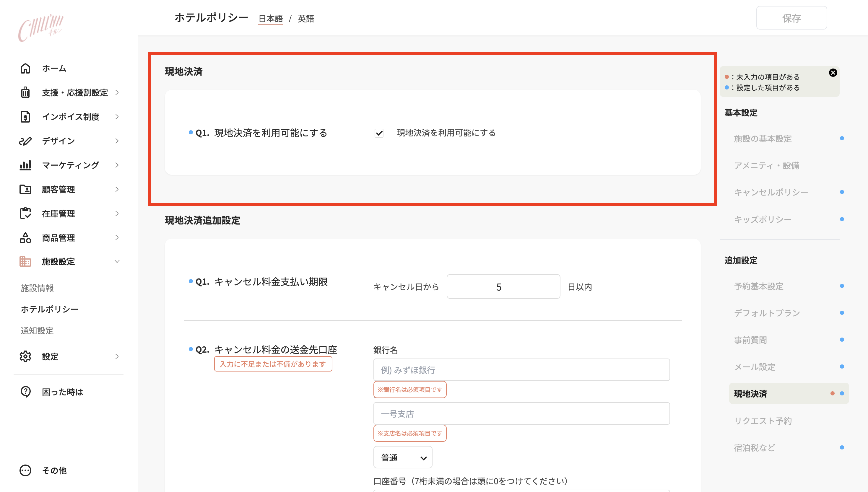Select the 在庫管理 clipboard icon
This screenshot has height=492, width=868.
point(26,213)
